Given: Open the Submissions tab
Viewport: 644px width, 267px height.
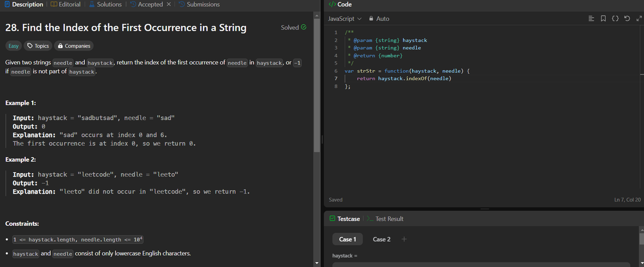Looking at the screenshot, I should point(199,4).
